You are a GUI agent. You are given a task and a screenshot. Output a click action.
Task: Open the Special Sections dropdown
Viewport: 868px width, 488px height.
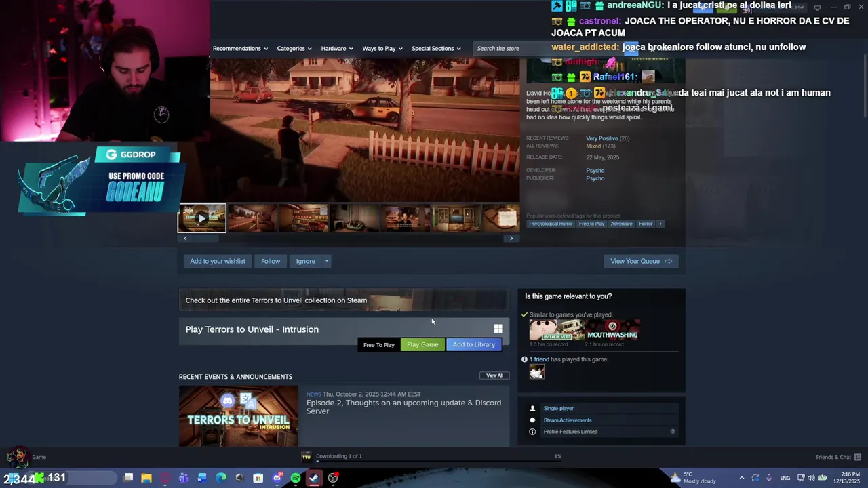(436, 48)
